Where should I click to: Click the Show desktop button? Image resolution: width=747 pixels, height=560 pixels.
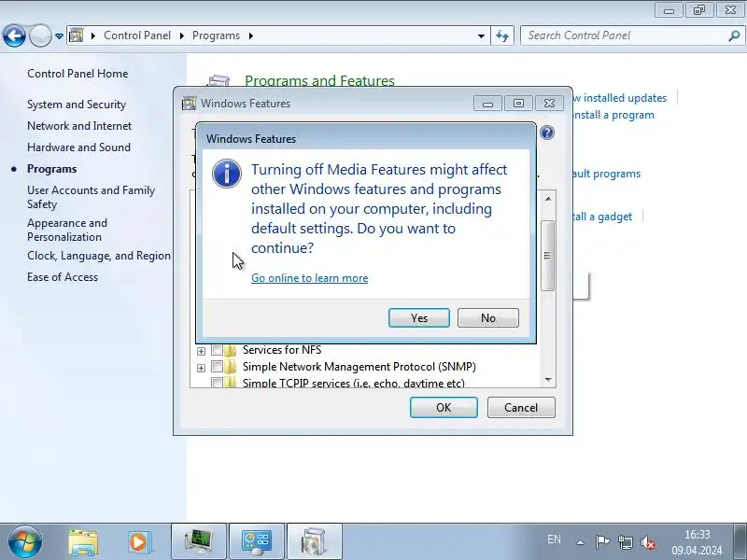tap(740, 541)
